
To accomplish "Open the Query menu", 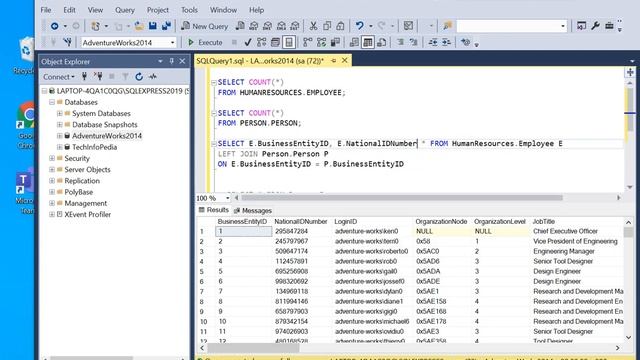I will pyautogui.click(x=124, y=10).
